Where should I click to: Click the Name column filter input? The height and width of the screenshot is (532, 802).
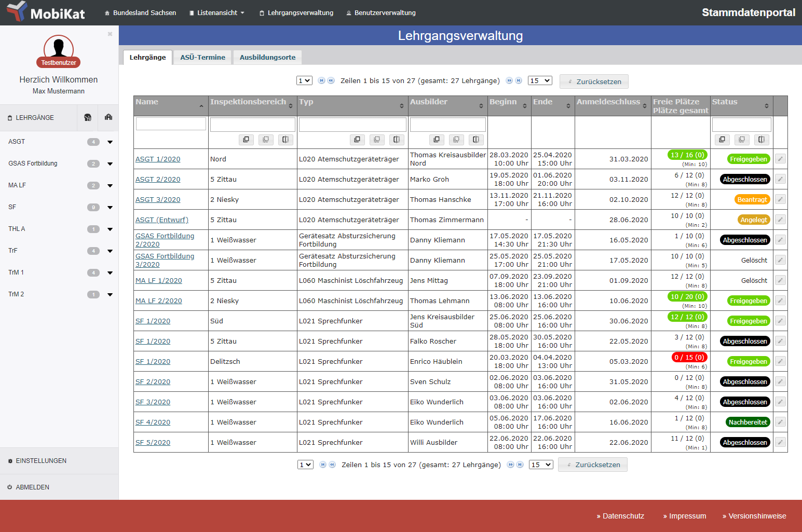pos(171,124)
